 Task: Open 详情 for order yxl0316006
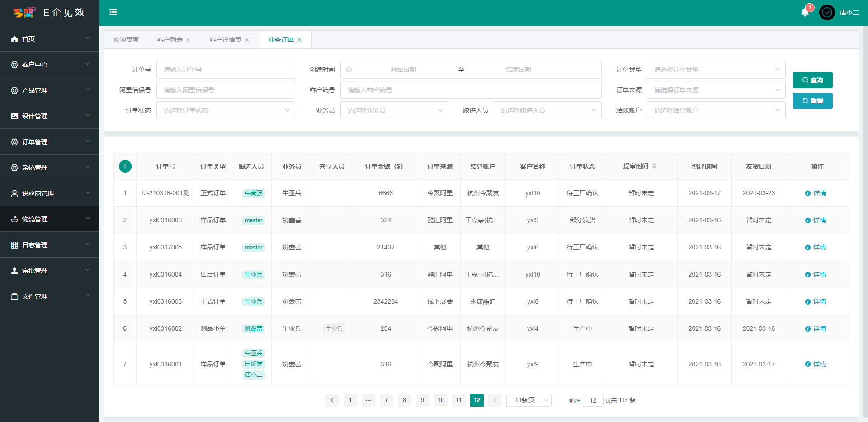(x=816, y=220)
